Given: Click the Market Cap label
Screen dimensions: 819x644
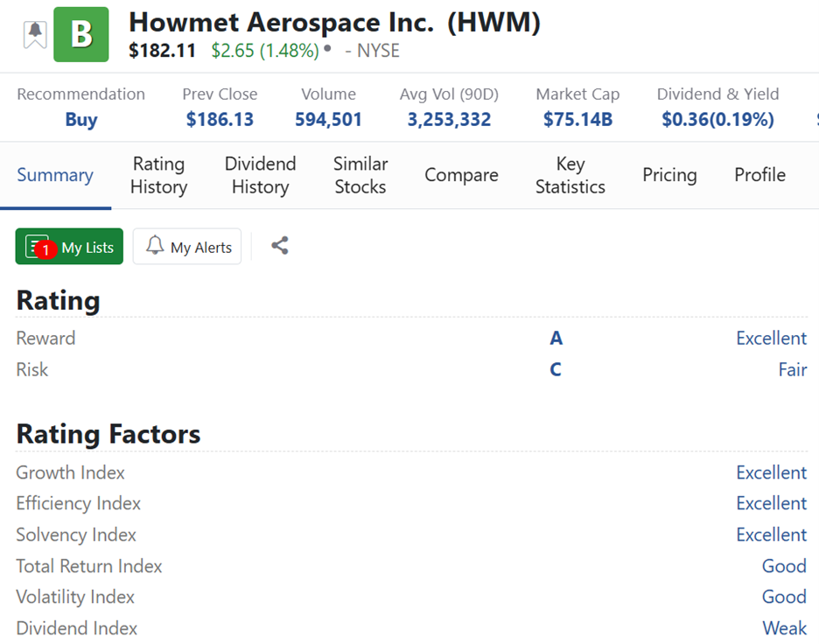Looking at the screenshot, I should click(577, 94).
